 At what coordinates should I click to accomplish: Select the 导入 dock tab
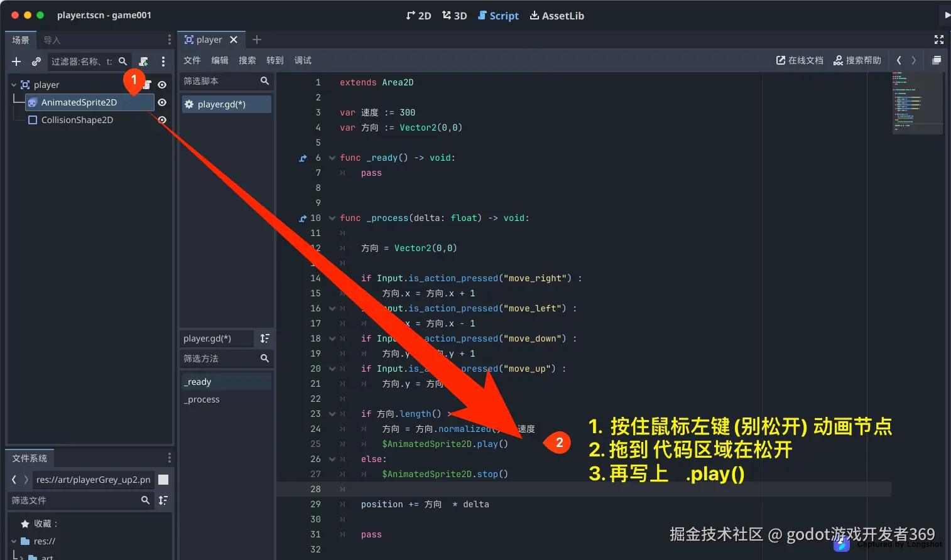(52, 40)
